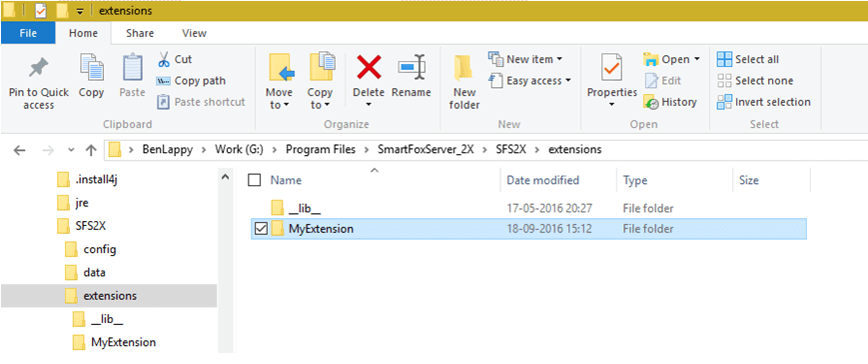This screenshot has width=868, height=364.
Task: Expand the Delete dropdown arrow
Action: pos(369,105)
